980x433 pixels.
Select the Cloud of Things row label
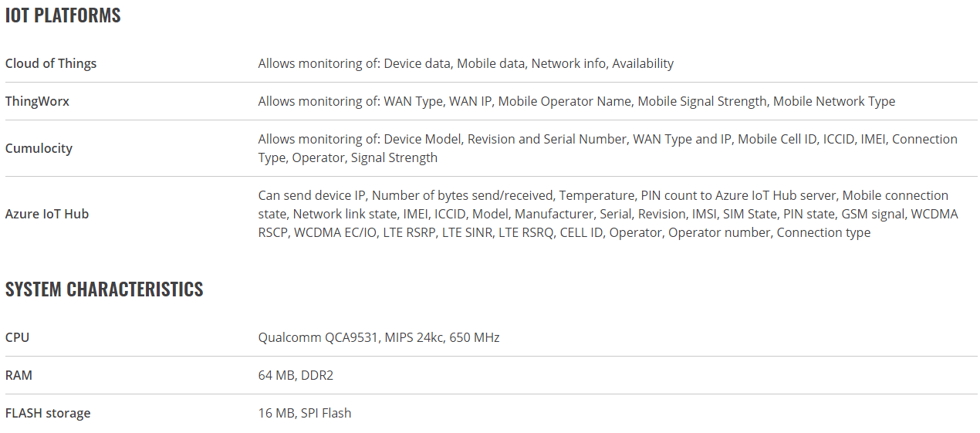tap(51, 63)
